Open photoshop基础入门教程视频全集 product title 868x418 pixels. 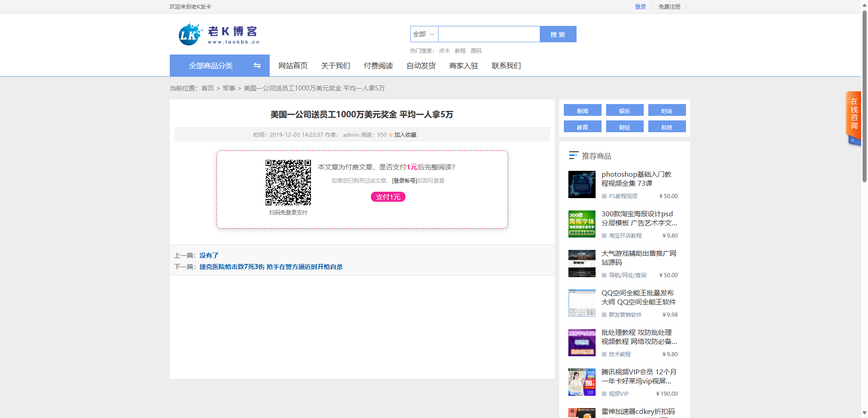[x=636, y=179]
